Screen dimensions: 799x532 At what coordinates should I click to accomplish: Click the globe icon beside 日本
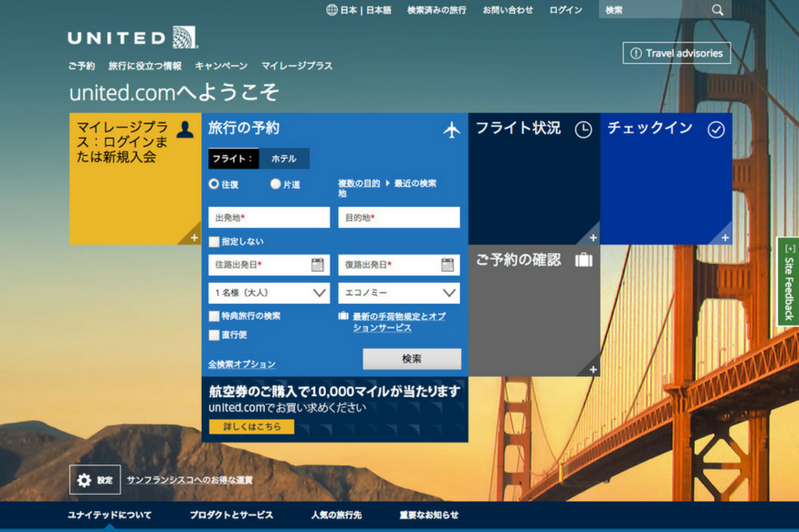(331, 10)
